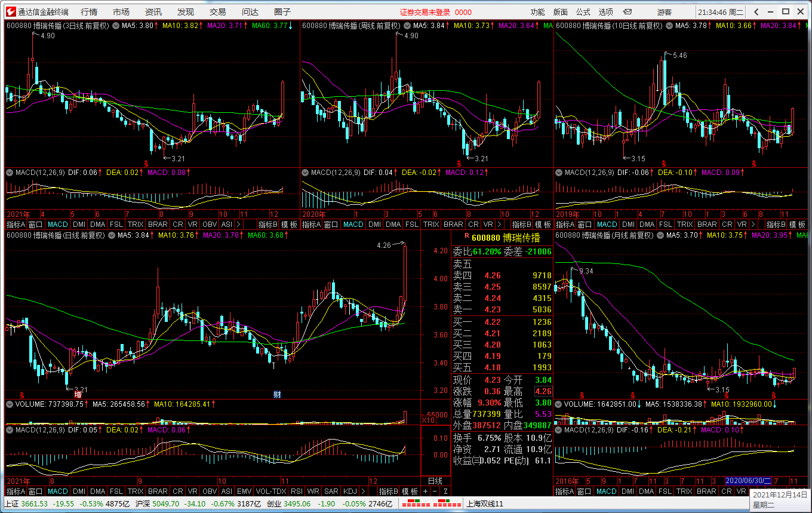Click the minus zoom icon in daily chart
812x513 pixels.
[435, 492]
